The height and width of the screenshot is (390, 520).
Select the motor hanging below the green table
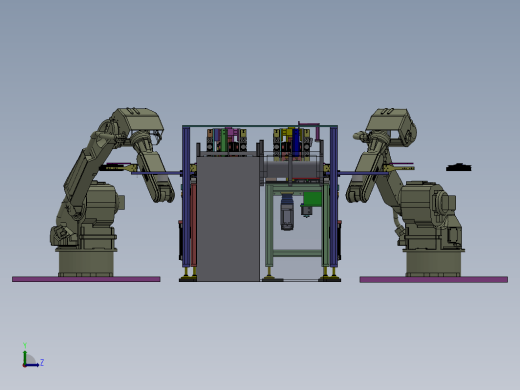[x=287, y=212]
